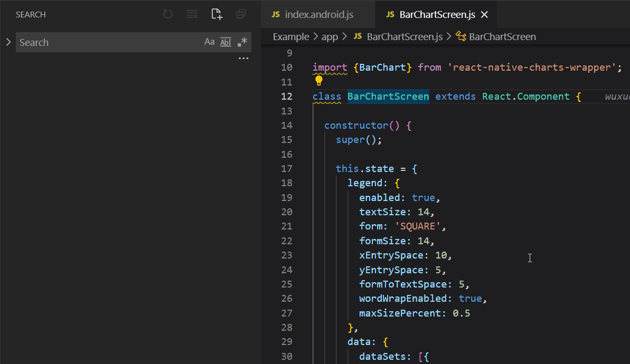Viewport: 630px width, 364px height.
Task: Open a new Search Editor
Action: coord(217,14)
